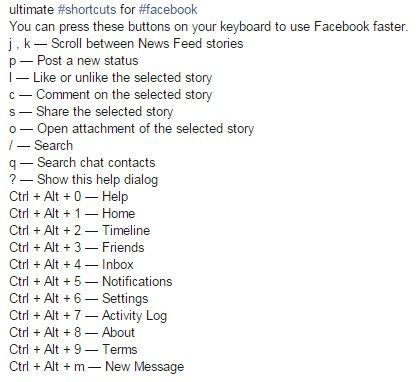Click 'Search chat contacts' text
Viewport: 420px width, 382px height.
tap(96, 163)
